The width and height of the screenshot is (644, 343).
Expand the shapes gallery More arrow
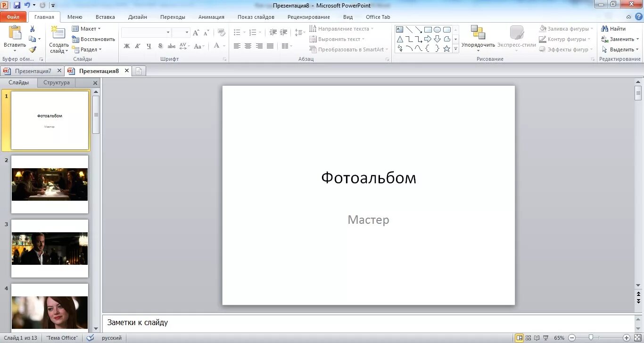[x=456, y=49]
